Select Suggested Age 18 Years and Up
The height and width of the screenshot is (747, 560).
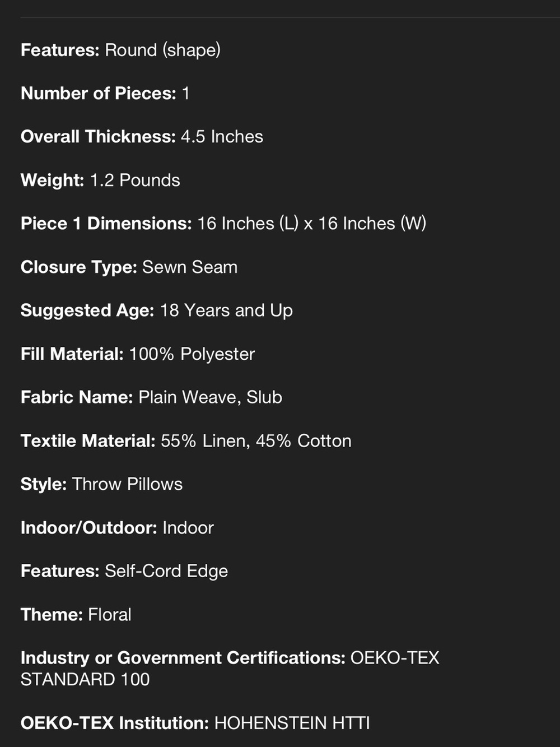click(x=157, y=310)
